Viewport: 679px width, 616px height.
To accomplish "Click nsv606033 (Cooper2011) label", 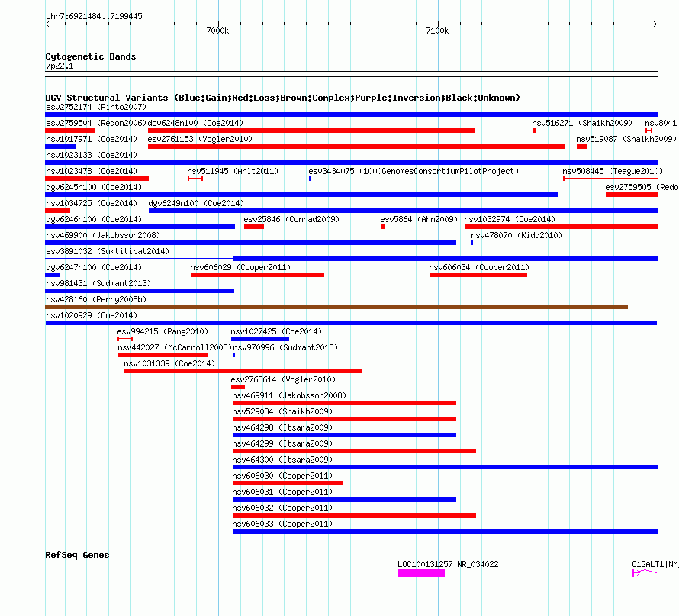I will pyautogui.click(x=282, y=524).
